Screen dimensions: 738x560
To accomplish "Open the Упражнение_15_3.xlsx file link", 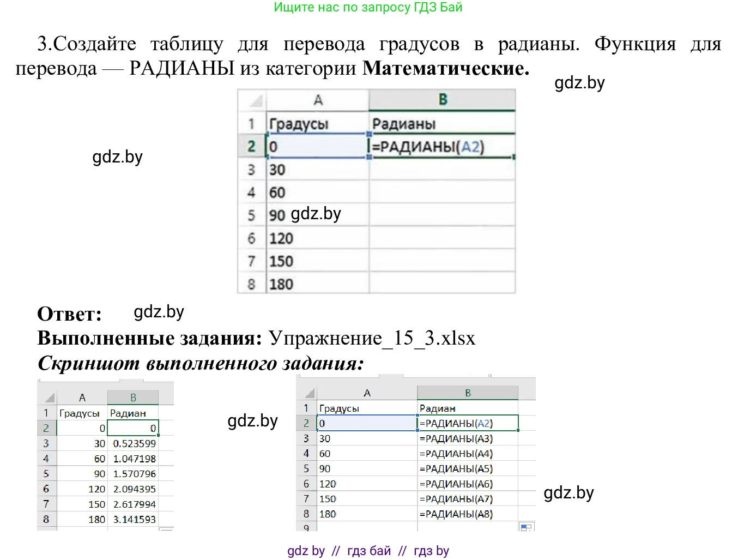I will [371, 338].
